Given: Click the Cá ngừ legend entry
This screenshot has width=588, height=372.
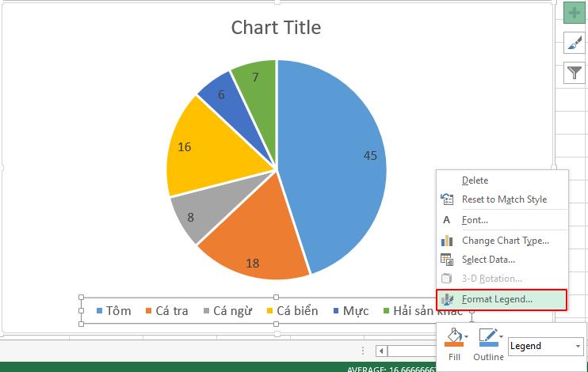Looking at the screenshot, I should click(x=228, y=311).
